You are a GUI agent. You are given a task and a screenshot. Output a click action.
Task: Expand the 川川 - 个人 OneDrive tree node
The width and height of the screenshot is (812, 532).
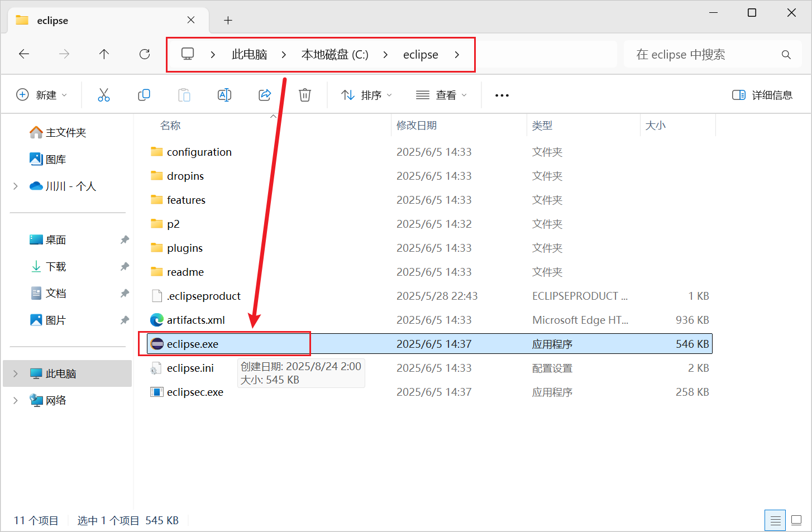click(x=16, y=186)
